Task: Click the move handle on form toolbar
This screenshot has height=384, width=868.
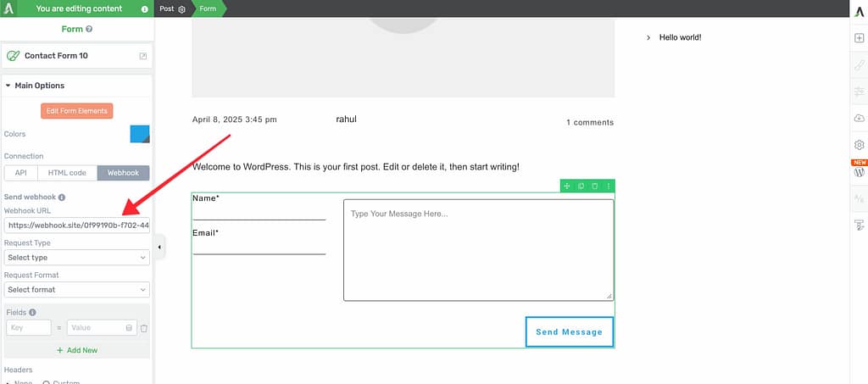Action: pos(567,186)
